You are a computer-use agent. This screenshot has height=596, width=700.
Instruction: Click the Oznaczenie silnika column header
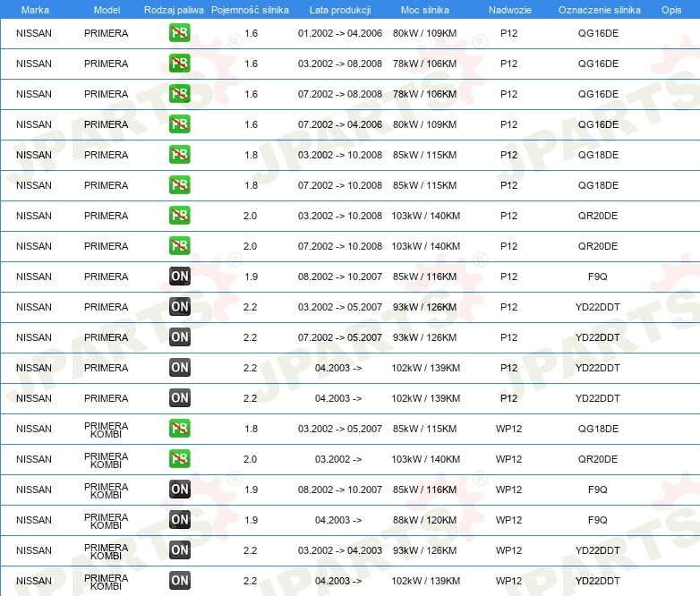[x=600, y=10]
